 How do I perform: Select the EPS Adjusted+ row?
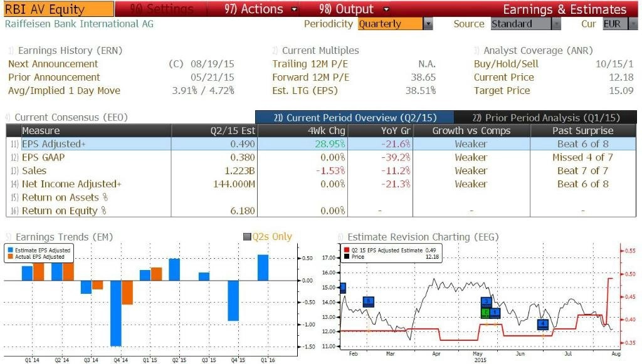coord(321,144)
